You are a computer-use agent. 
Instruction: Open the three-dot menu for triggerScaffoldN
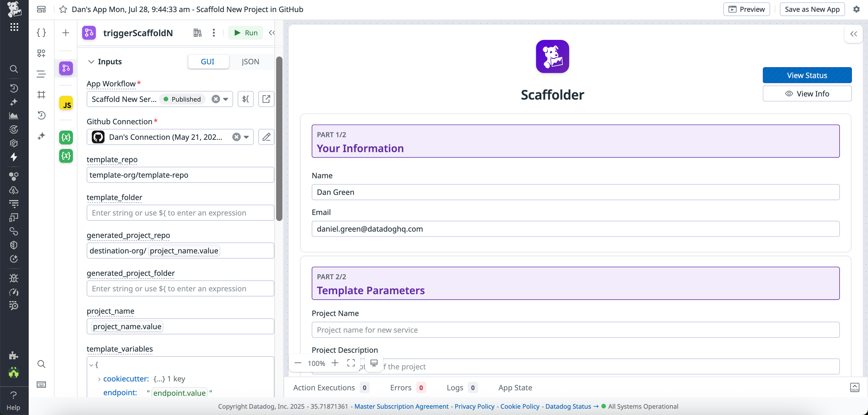[214, 33]
